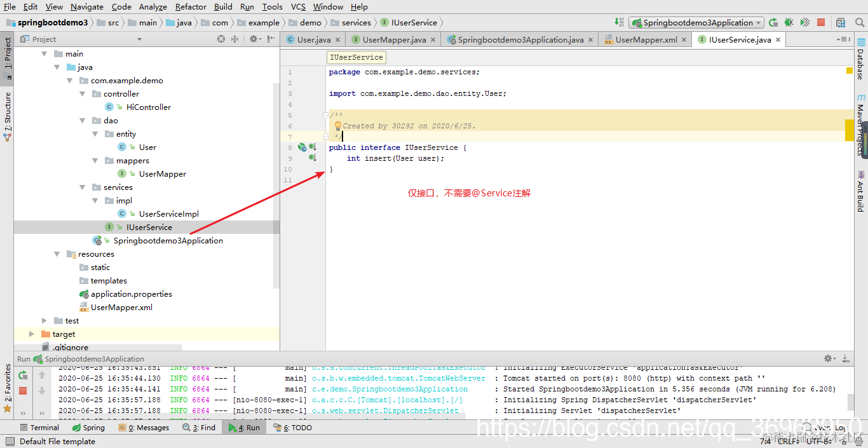Rerun icon in Run panel sidebar
Image resolution: width=868 pixels, height=448 pixels.
pyautogui.click(x=23, y=376)
